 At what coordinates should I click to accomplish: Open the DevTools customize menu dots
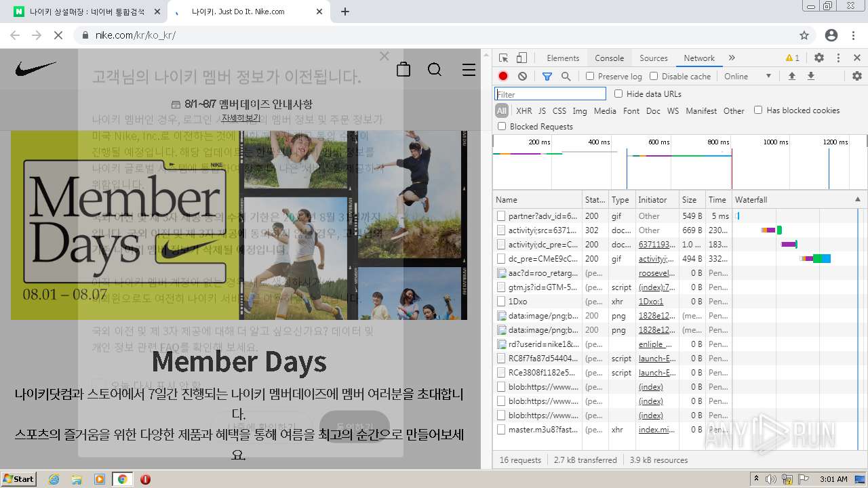[838, 58]
